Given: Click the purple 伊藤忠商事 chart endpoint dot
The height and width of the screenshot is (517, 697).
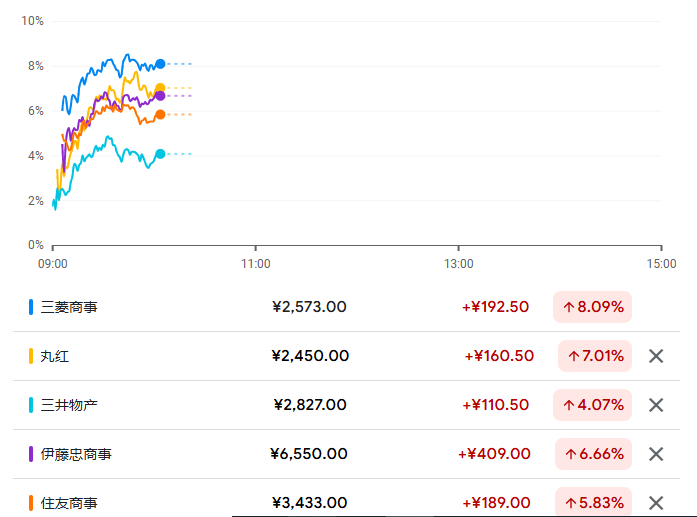Looking at the screenshot, I should point(160,96).
